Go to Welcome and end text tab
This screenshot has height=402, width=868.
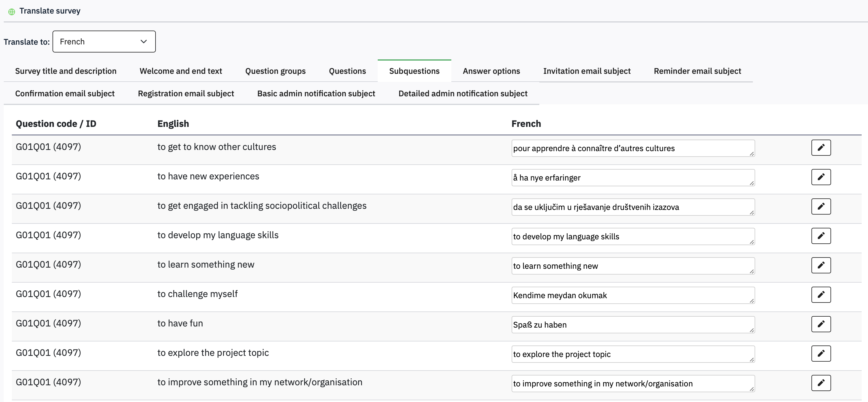[181, 71]
